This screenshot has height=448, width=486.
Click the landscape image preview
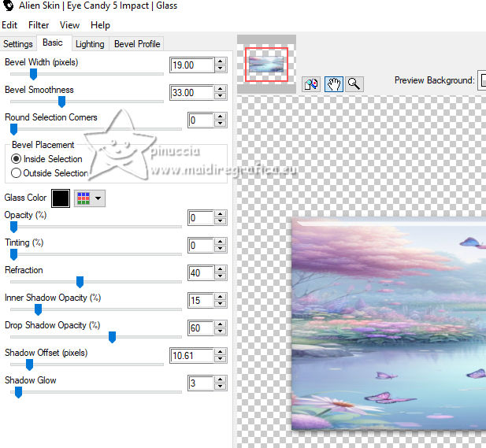(388, 324)
